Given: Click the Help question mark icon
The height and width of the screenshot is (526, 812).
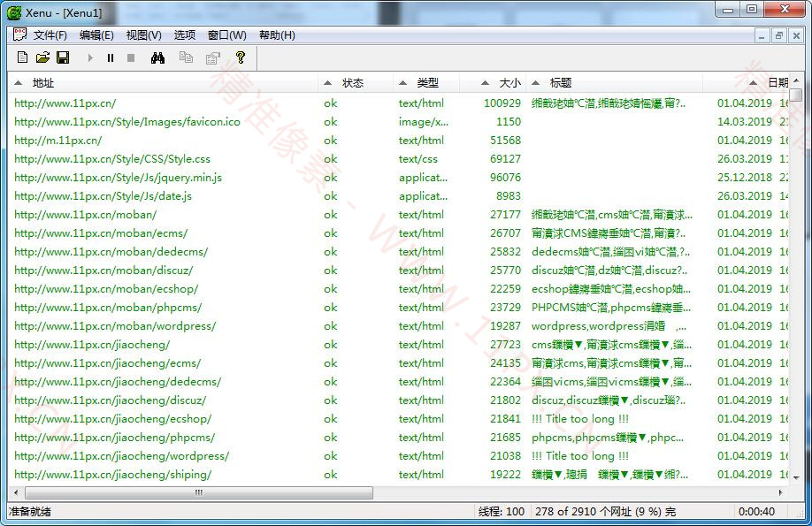Looking at the screenshot, I should (241, 57).
